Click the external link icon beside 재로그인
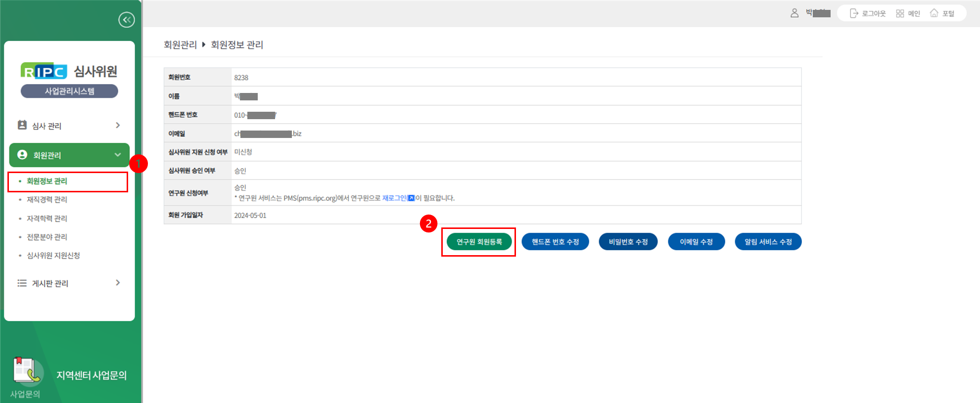This screenshot has width=980, height=403. tap(411, 198)
